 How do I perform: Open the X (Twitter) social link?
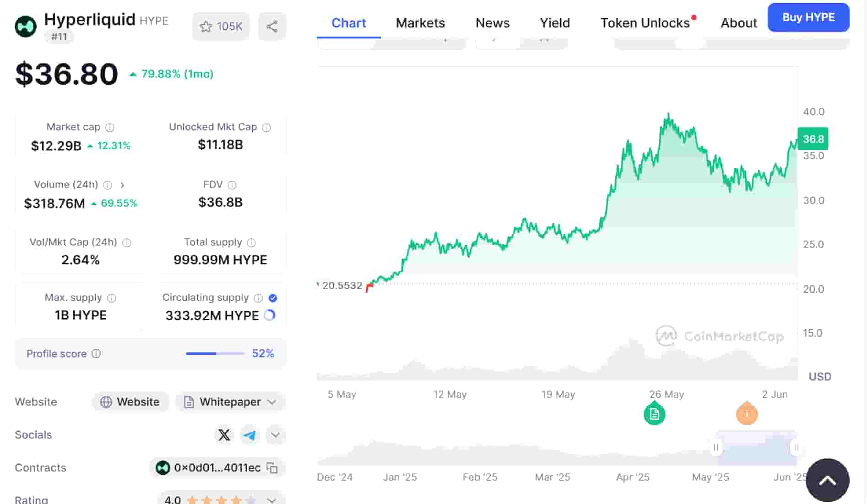coord(224,434)
